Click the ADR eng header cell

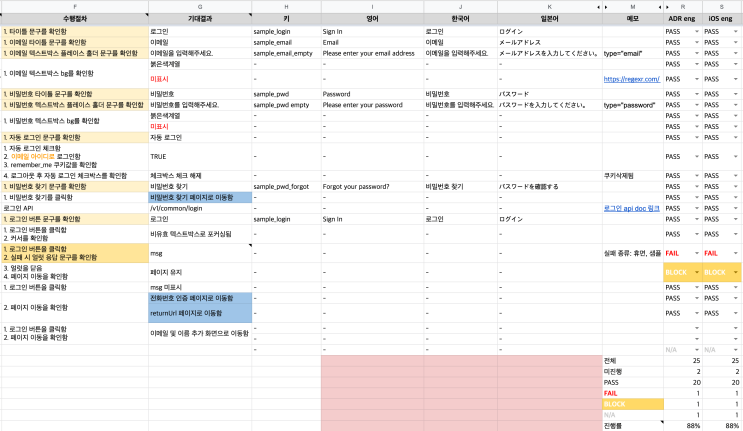click(682, 19)
